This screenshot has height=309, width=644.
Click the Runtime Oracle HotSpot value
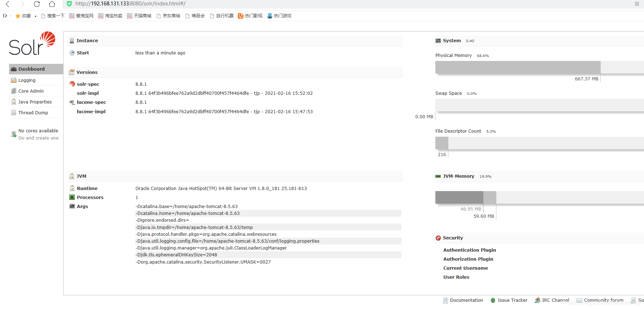(221, 188)
